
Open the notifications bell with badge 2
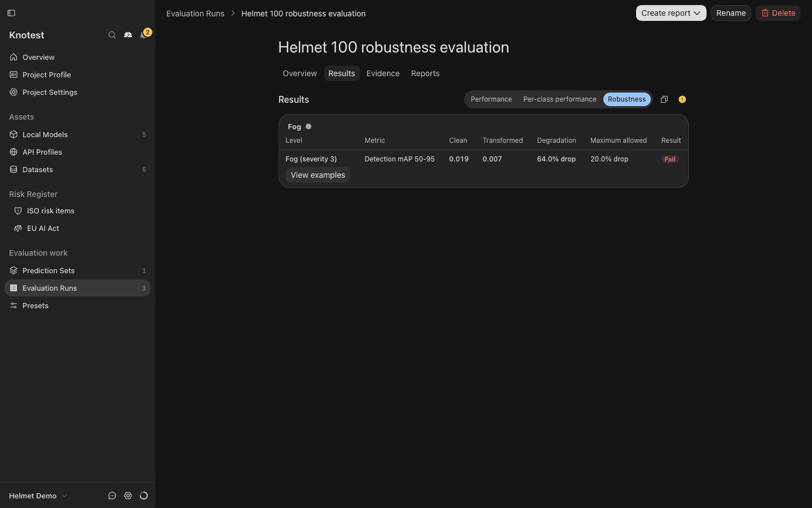pyautogui.click(x=144, y=35)
